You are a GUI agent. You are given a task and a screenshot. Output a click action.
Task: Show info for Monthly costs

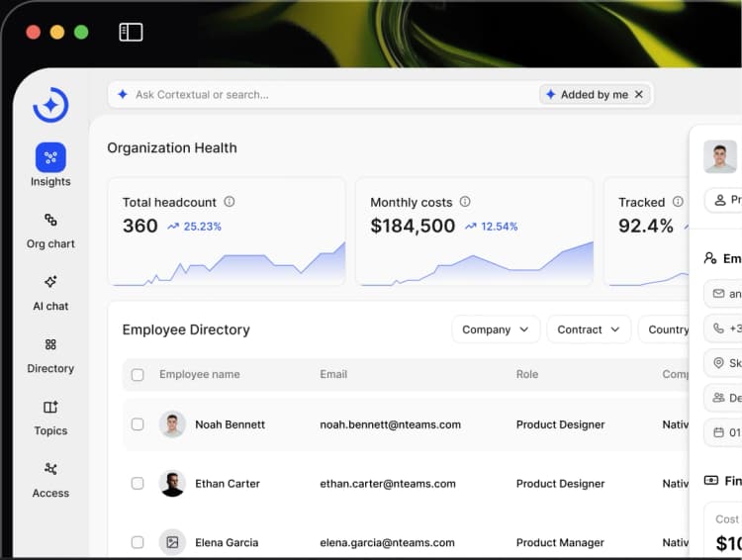click(465, 202)
